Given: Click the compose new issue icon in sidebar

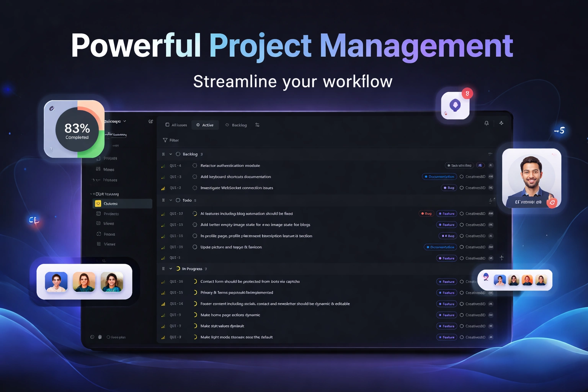Looking at the screenshot, I should [150, 122].
